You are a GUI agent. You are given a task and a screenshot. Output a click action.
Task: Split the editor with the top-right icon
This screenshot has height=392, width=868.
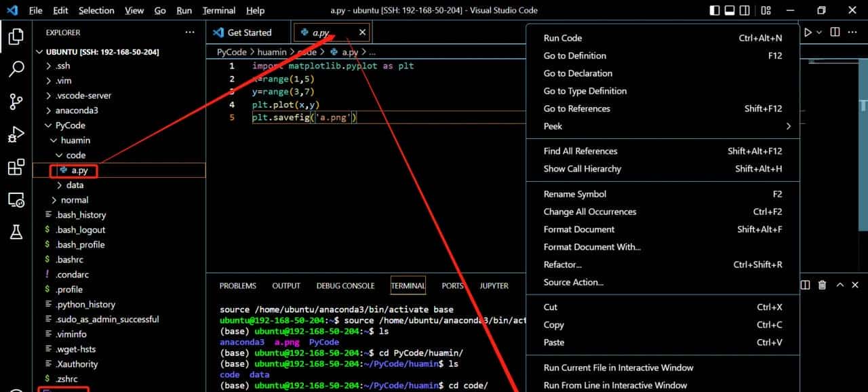tap(833, 32)
